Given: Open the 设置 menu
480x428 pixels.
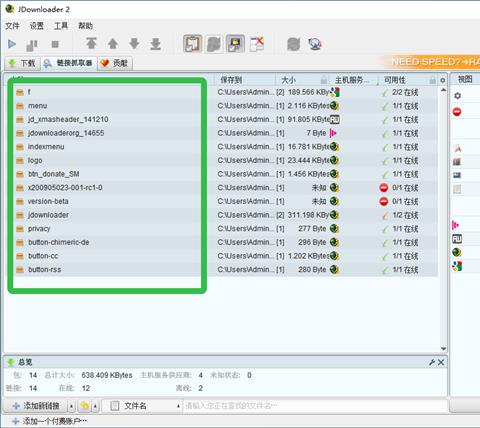Looking at the screenshot, I should (37, 26).
